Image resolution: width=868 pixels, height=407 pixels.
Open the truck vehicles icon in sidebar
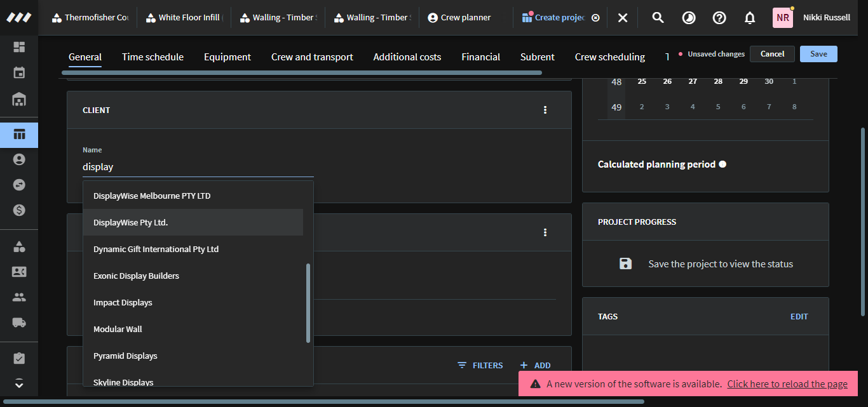pyautogui.click(x=19, y=323)
